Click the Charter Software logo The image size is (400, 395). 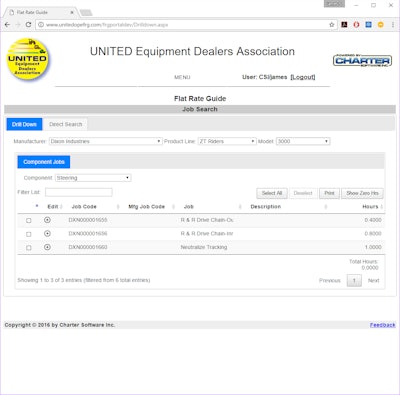[362, 60]
